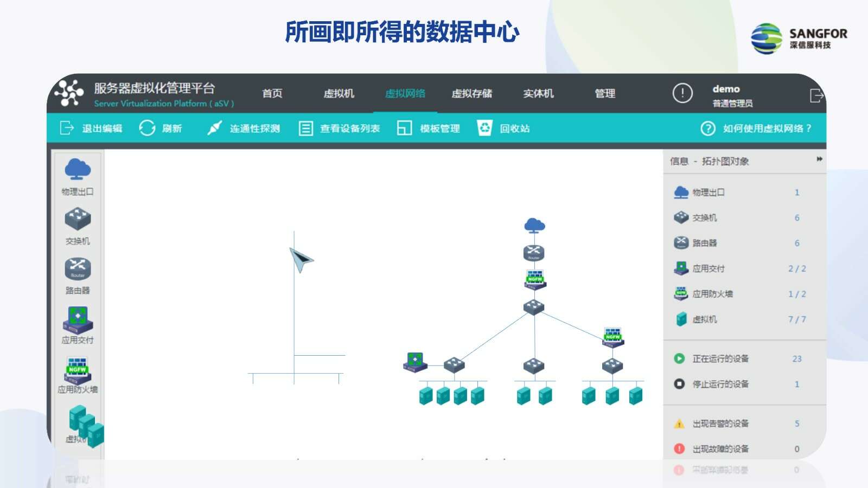This screenshot has height=488, width=868.
Task: Select left-branch switch next to 应用交付 node
Action: [454, 364]
